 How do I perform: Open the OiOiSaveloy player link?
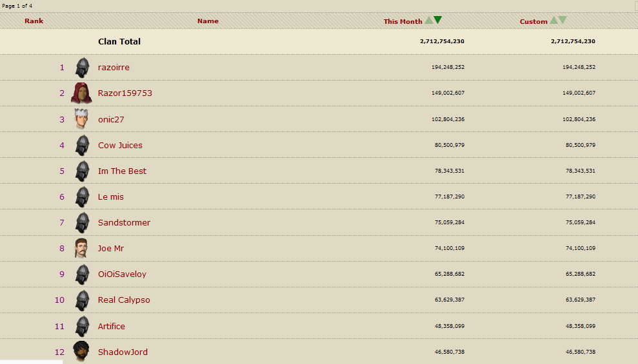pos(122,274)
